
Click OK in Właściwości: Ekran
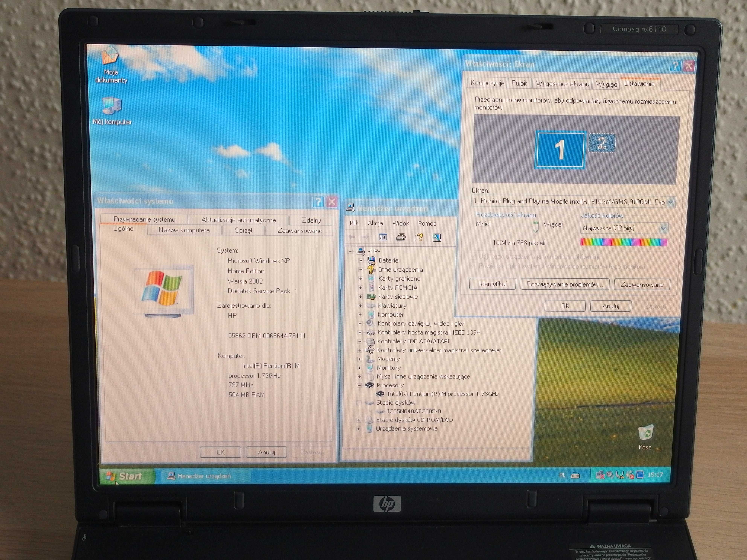point(565,306)
